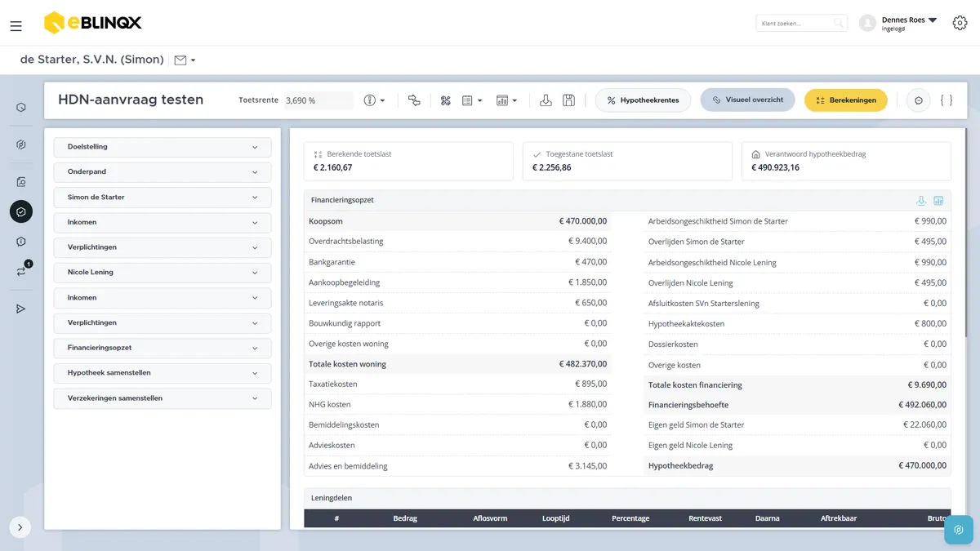Open the Visueel overzicht view

(747, 100)
